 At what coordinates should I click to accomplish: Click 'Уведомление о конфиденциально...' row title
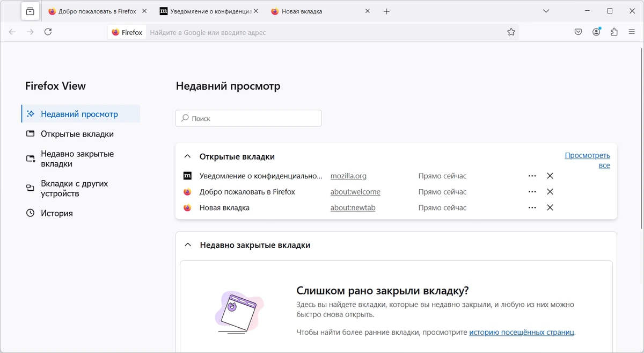261,176
